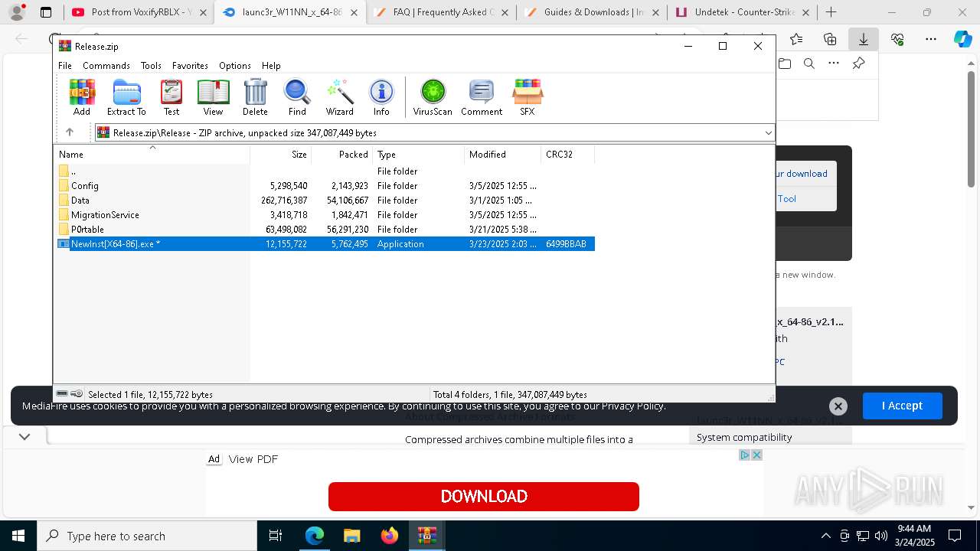Screen dimensions: 980x551
Task: Open Microsoft Edge from taskbar
Action: click(315, 536)
